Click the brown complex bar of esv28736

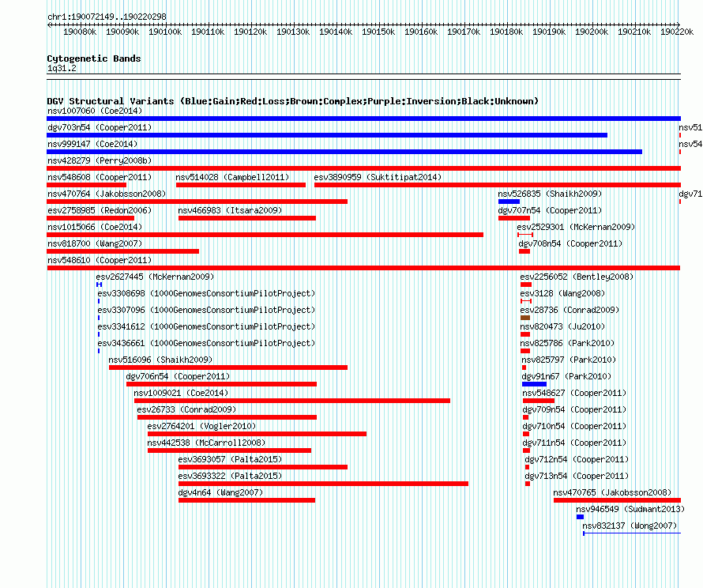click(x=525, y=318)
